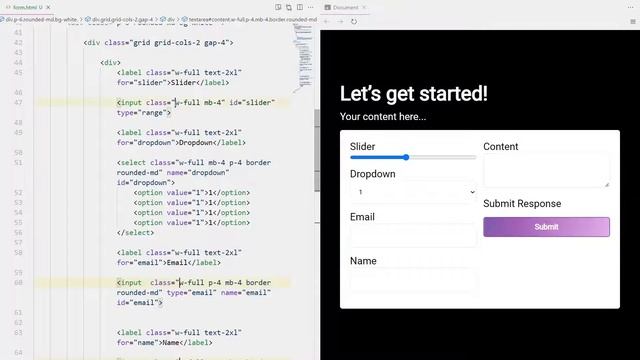Click the last option line, number 55

(192, 222)
